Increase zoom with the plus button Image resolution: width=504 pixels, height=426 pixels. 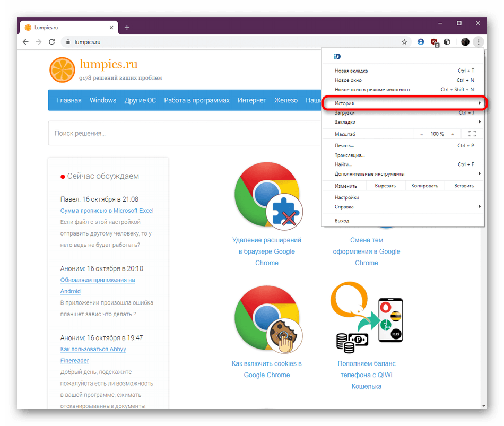453,134
